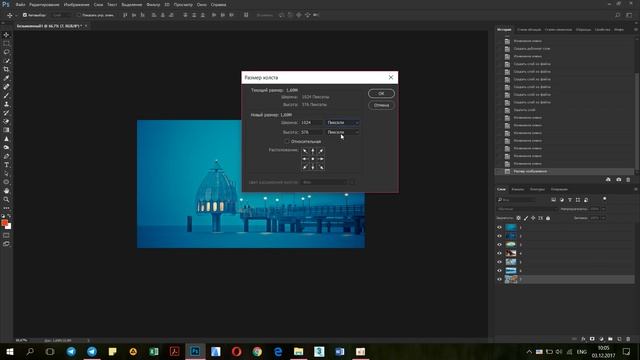Select the Lasso tool
The width and height of the screenshot is (640, 360).
coord(6,52)
